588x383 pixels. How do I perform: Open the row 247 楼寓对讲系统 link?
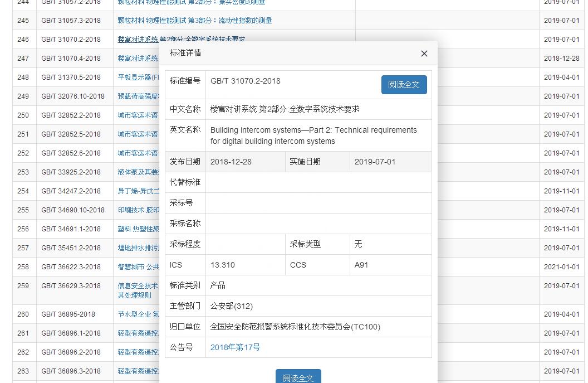(x=138, y=59)
